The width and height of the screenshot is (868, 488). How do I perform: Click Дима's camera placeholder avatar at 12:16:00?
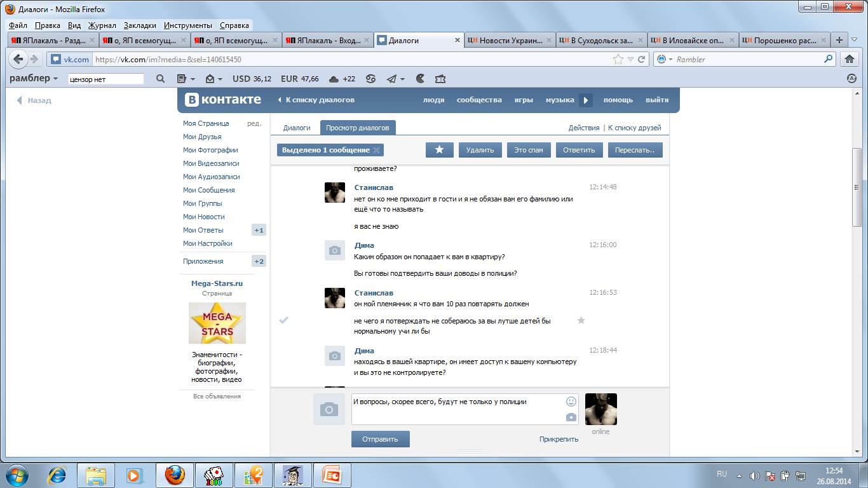[x=335, y=250]
